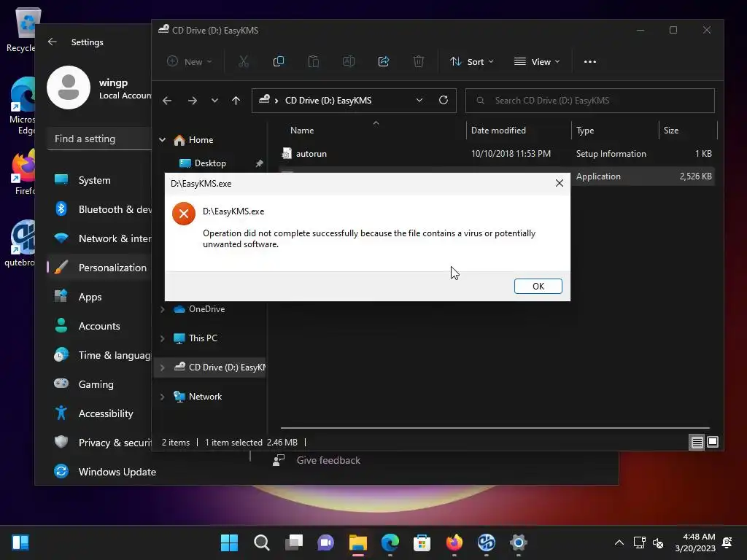Open OneDrive in navigation pane
The image size is (747, 560).
point(206,309)
